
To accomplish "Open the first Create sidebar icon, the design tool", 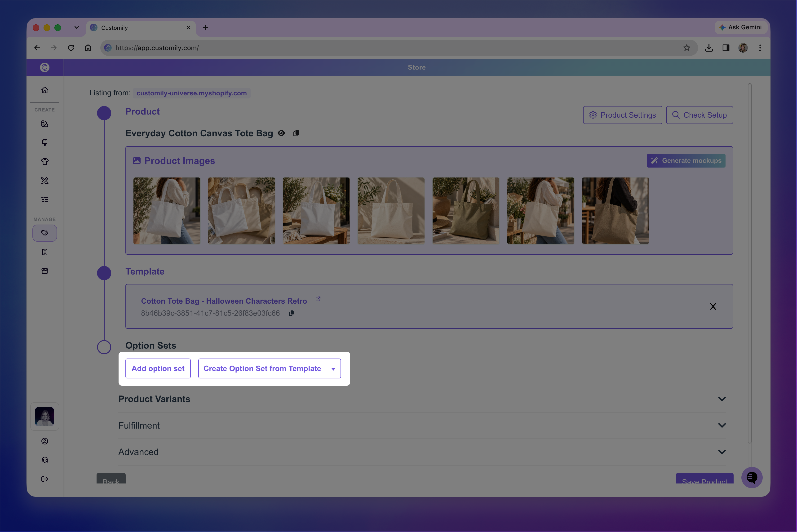I will (44, 124).
